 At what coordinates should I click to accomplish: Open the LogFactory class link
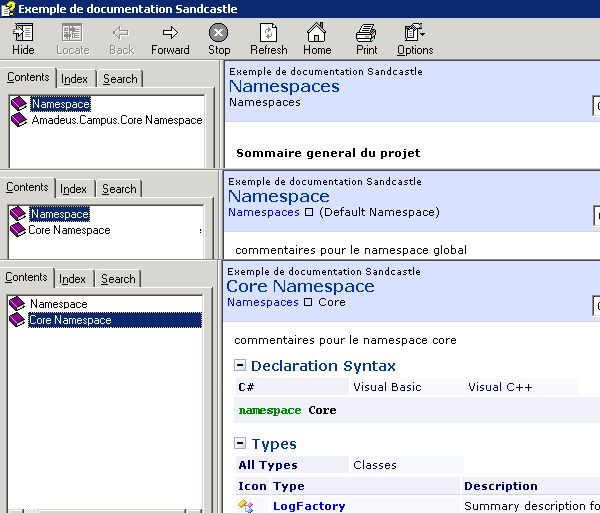click(x=309, y=506)
